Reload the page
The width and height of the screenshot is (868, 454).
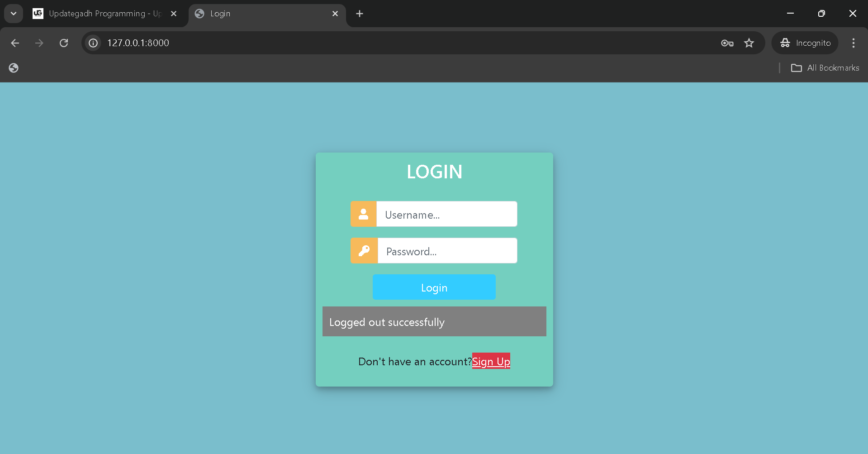tap(64, 43)
